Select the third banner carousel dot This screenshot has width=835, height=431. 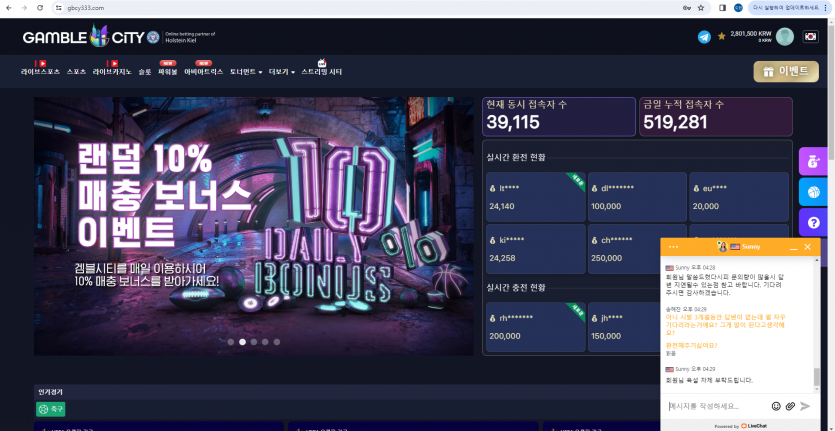254,342
